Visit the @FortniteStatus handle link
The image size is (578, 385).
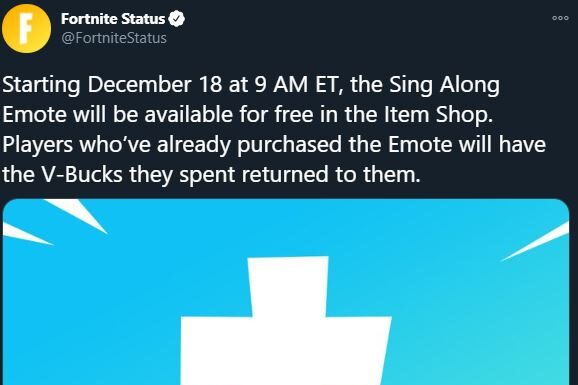pyautogui.click(x=114, y=38)
